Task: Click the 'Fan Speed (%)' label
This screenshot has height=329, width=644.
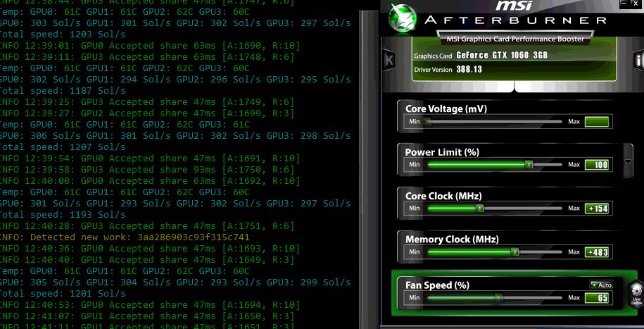Action: click(437, 285)
